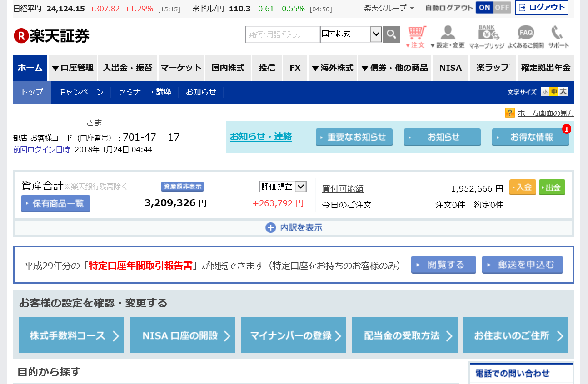The image size is (588, 384).
Task: Click the Rakuten Securities logo
Action: click(51, 36)
